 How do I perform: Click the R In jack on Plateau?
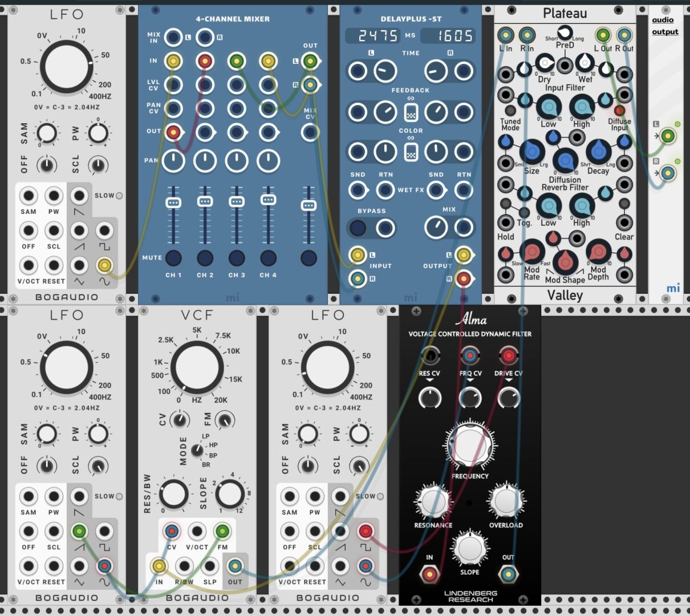point(527,35)
